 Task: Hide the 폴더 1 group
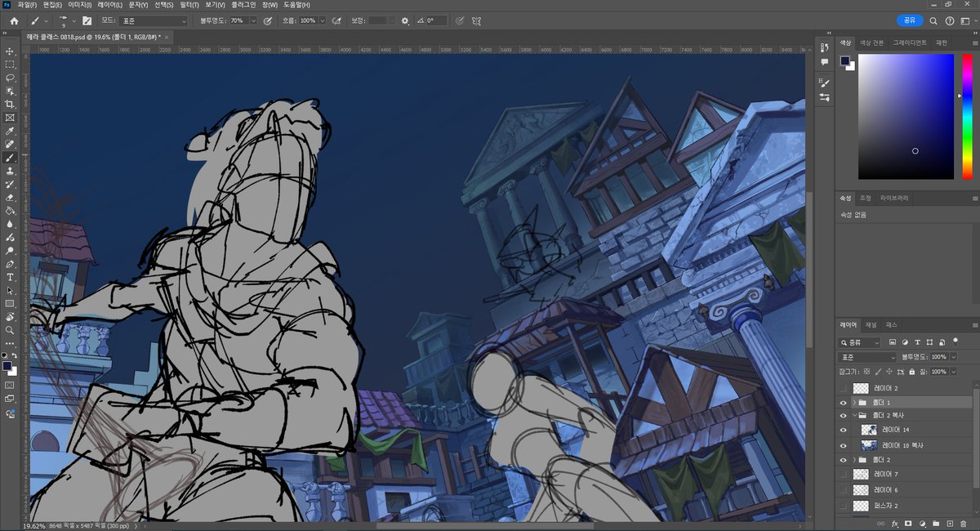[x=844, y=403]
